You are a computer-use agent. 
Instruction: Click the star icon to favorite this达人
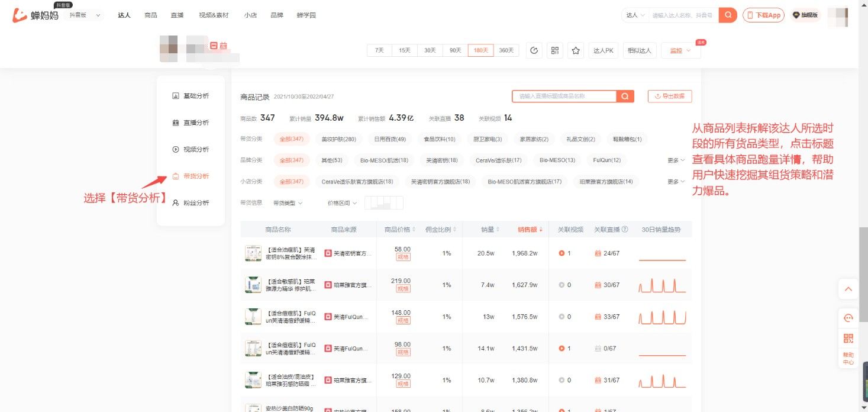coord(575,50)
